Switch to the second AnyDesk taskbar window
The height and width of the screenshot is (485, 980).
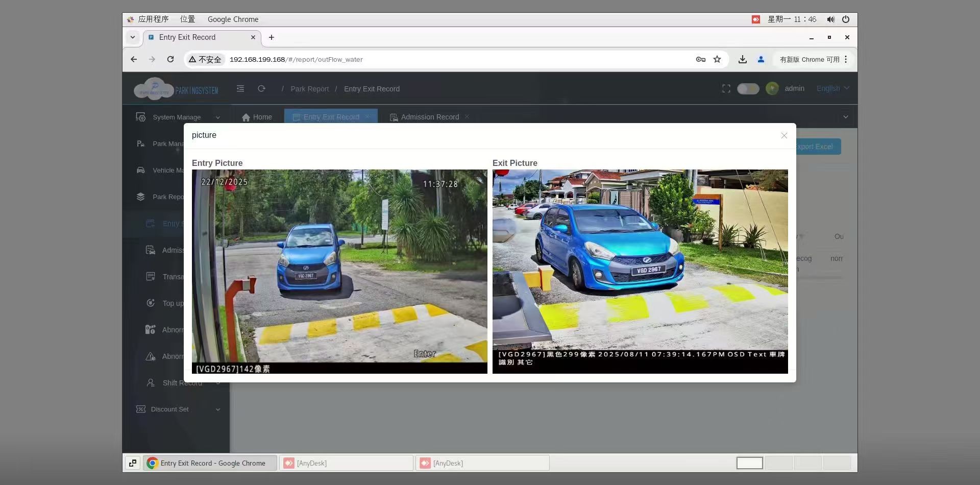pos(482,463)
